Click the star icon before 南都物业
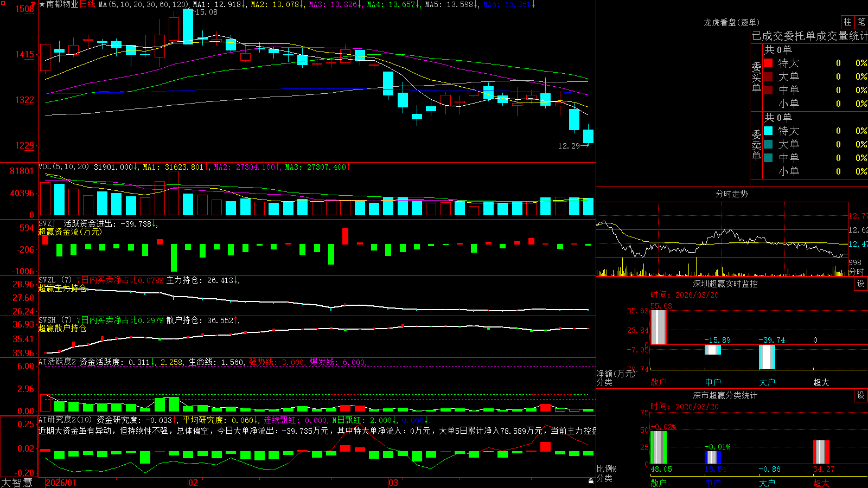868x488 pixels. (x=42, y=4)
